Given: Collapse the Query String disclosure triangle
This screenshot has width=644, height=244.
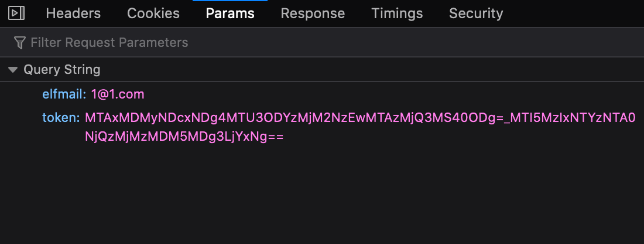Looking at the screenshot, I should pos(13,70).
